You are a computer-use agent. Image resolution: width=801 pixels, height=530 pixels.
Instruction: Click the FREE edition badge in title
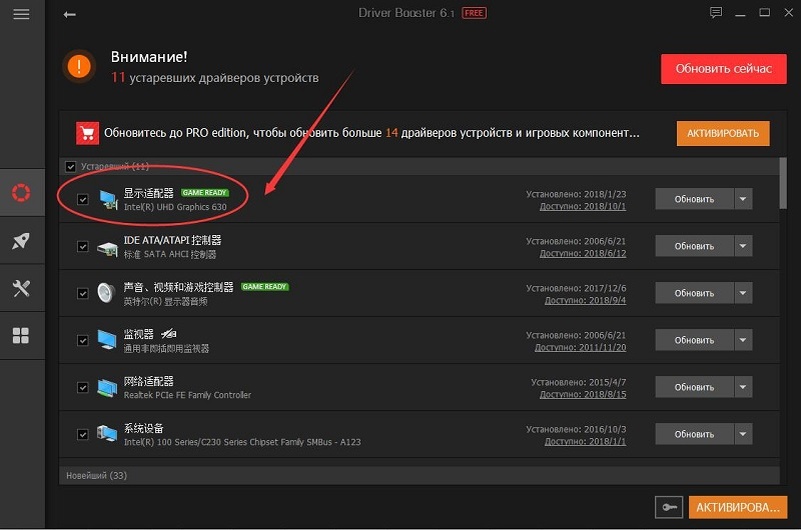pyautogui.click(x=474, y=13)
